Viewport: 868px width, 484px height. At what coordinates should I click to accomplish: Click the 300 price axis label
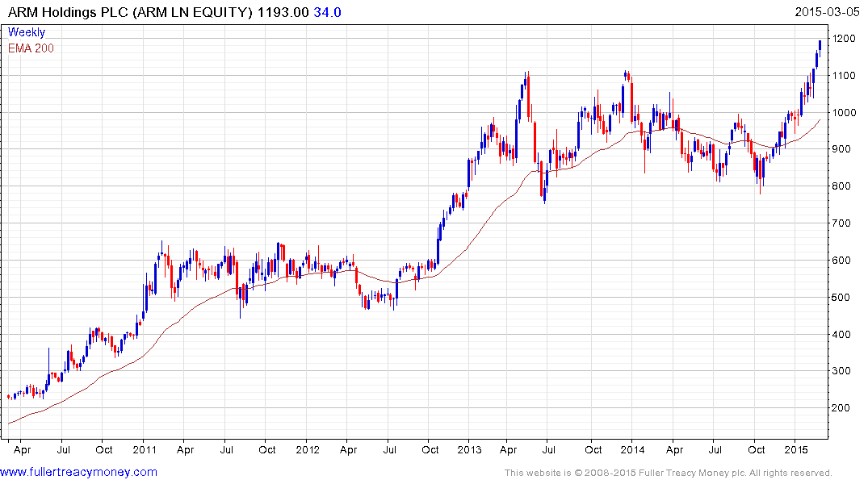841,370
